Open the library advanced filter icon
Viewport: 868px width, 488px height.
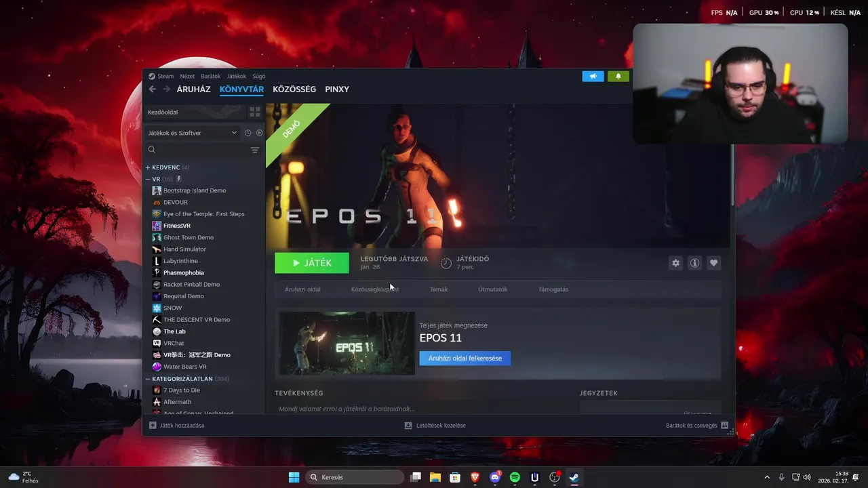(x=255, y=150)
